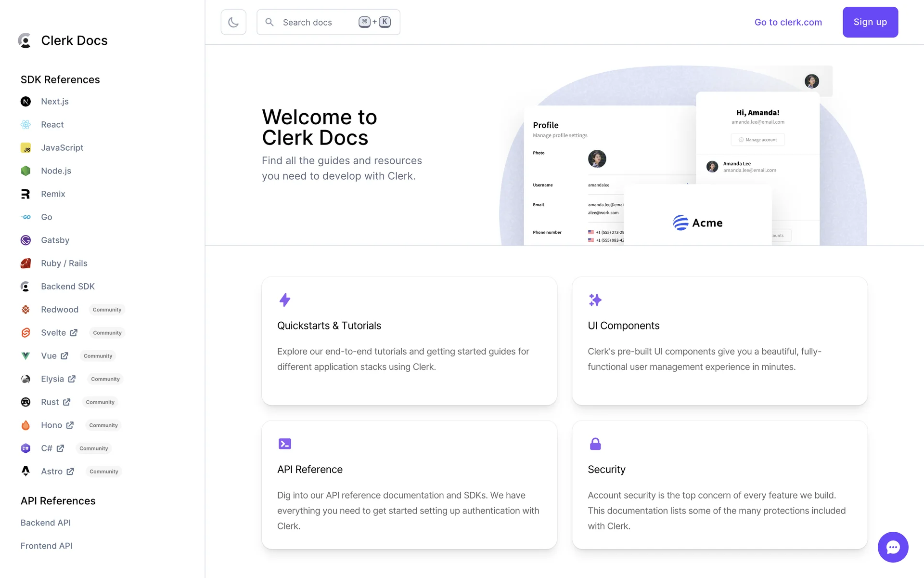Click the Next.js icon in the sidebar

[26, 102]
